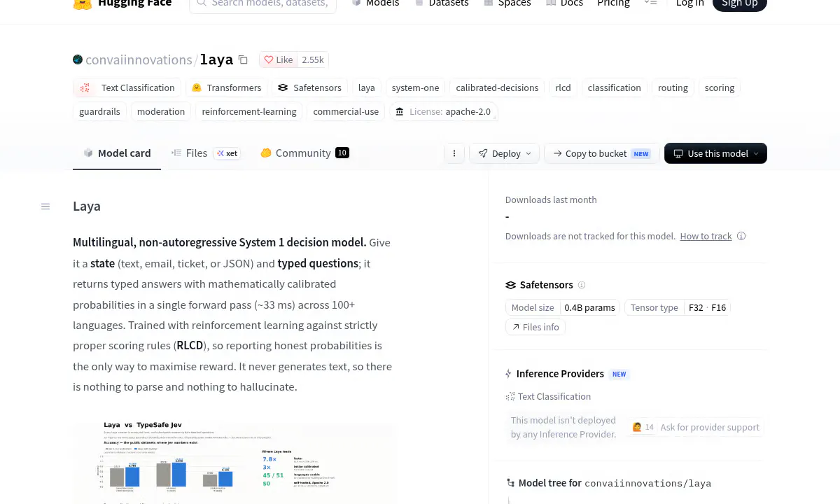Select the reinforcement-learning tag

[x=249, y=111]
